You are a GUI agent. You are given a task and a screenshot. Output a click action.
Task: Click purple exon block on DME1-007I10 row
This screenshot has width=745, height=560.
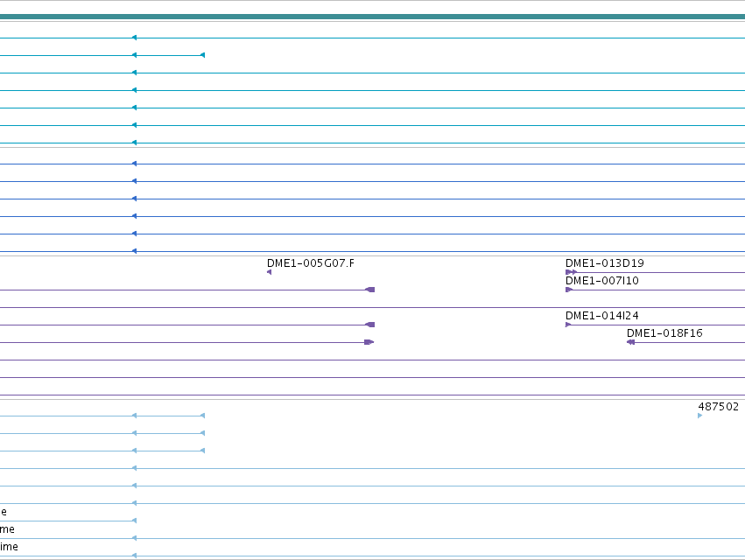pos(369,290)
